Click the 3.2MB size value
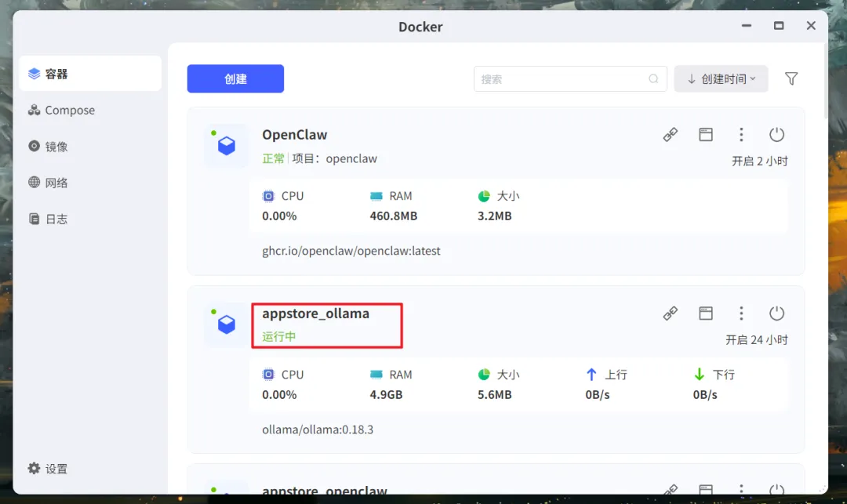 pos(494,216)
